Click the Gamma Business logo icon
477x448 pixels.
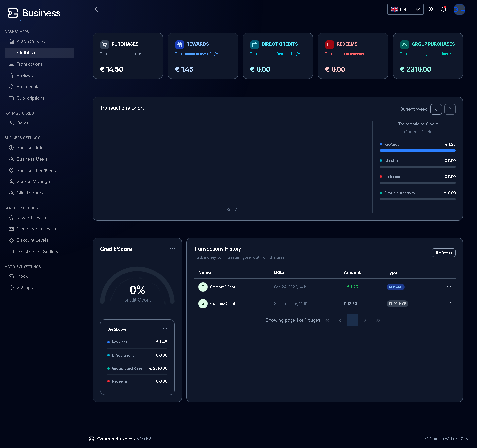13,13
